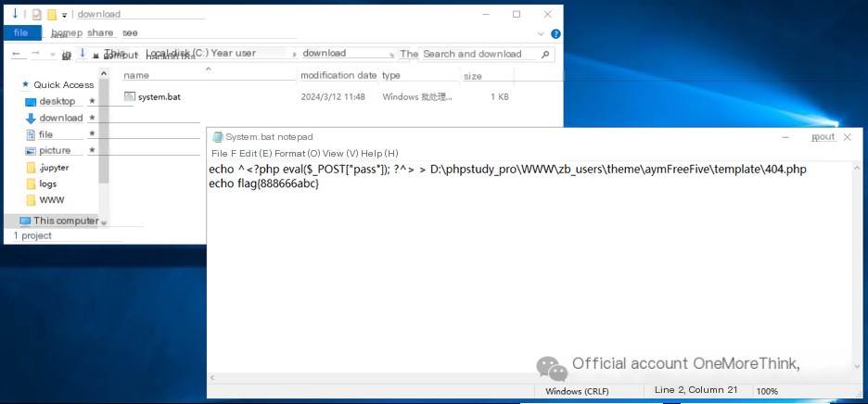The image size is (868, 404).
Task: Click the system.bat file icon
Action: point(130,96)
